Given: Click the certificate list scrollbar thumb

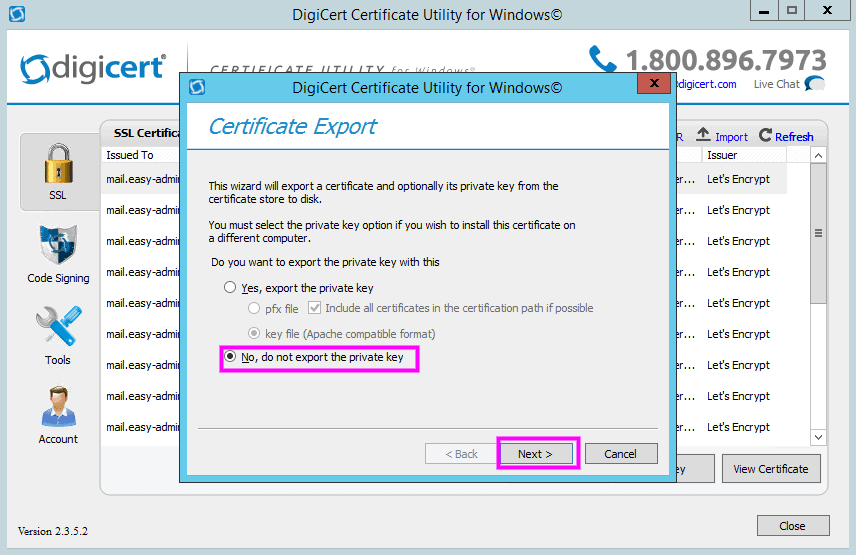Looking at the screenshot, I should 818,233.
